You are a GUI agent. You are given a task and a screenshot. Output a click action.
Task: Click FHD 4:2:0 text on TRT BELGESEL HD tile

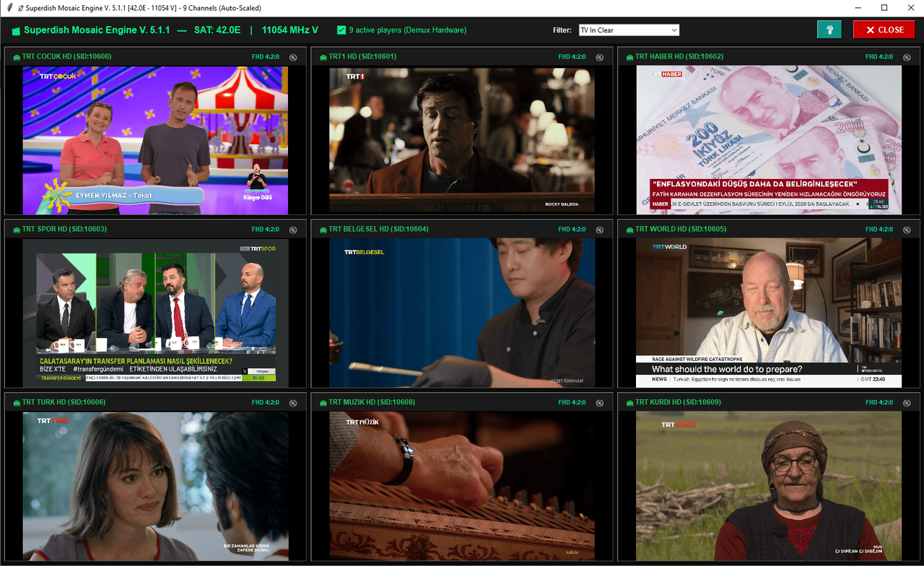coord(572,230)
